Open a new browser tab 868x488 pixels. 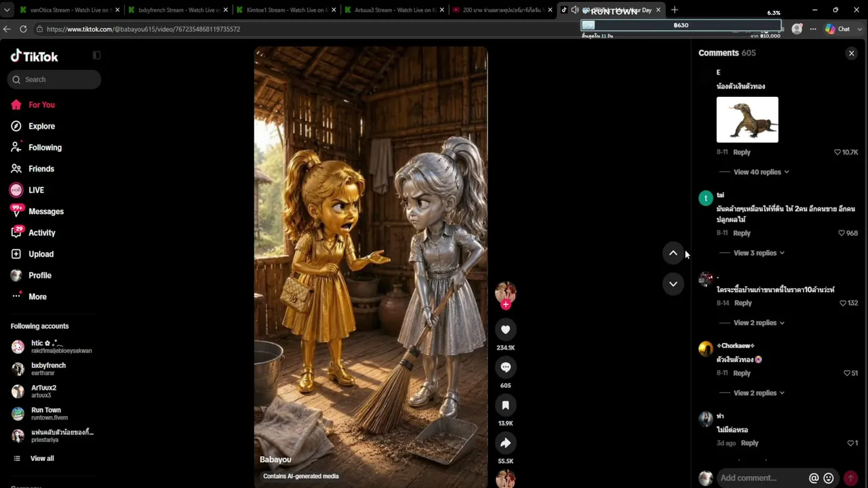(x=674, y=10)
